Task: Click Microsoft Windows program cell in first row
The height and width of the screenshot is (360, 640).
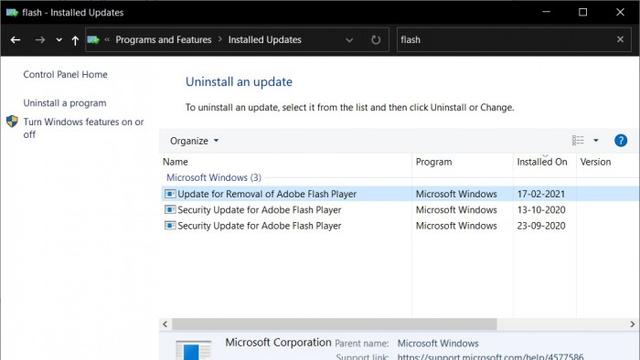Action: pos(456,194)
